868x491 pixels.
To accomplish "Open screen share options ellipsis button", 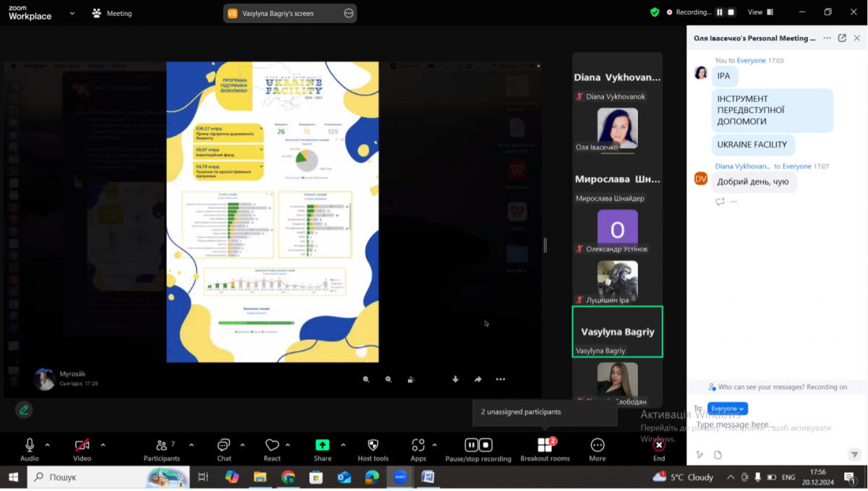I will [x=349, y=13].
